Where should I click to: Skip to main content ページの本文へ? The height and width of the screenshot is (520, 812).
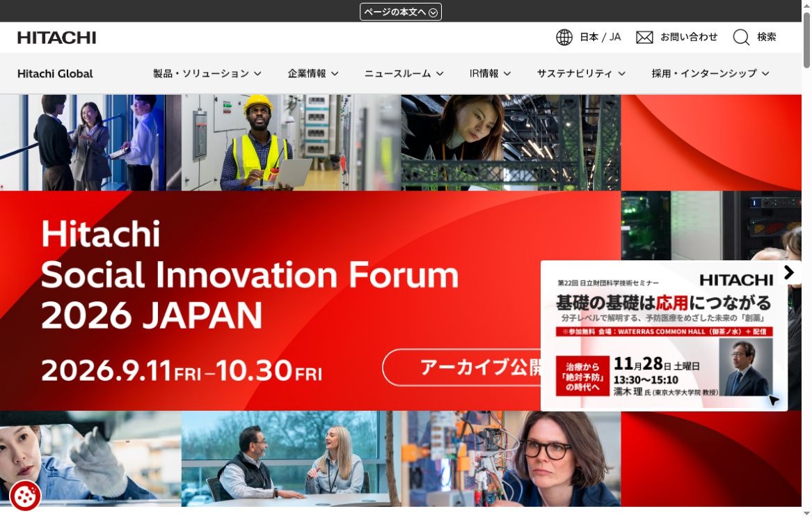click(x=400, y=12)
